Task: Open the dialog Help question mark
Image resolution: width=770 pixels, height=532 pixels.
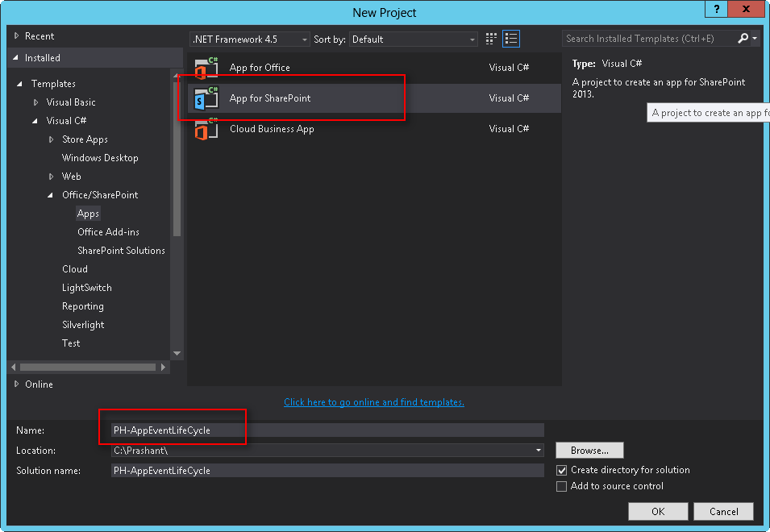Action: pyautogui.click(x=717, y=9)
